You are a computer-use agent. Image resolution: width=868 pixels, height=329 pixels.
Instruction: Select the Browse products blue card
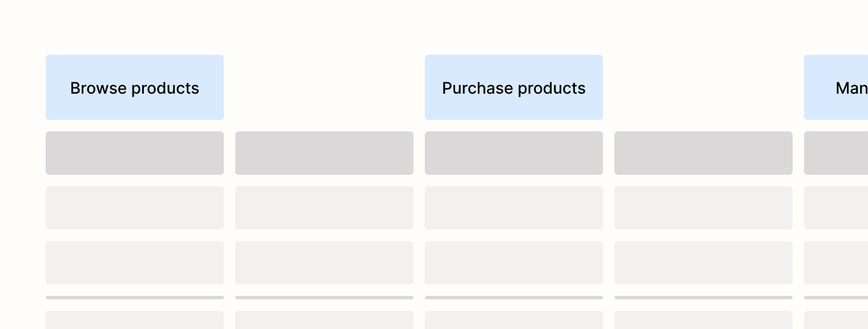[135, 87]
